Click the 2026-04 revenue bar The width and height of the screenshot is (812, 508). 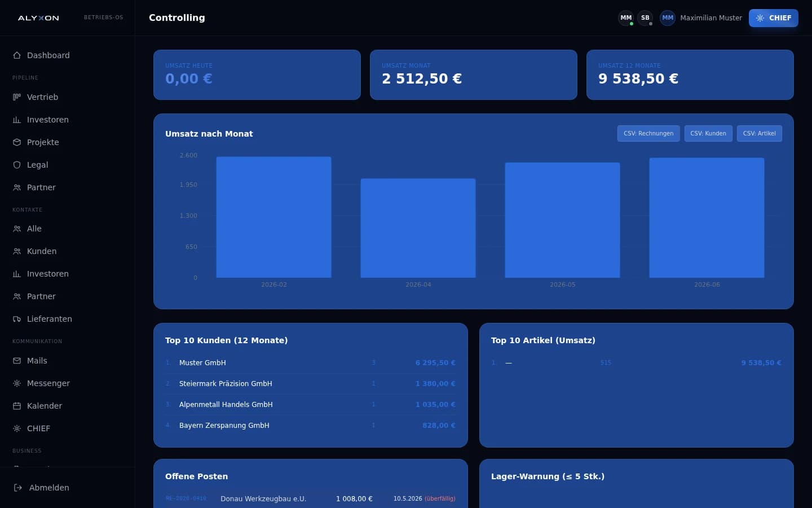(x=418, y=228)
